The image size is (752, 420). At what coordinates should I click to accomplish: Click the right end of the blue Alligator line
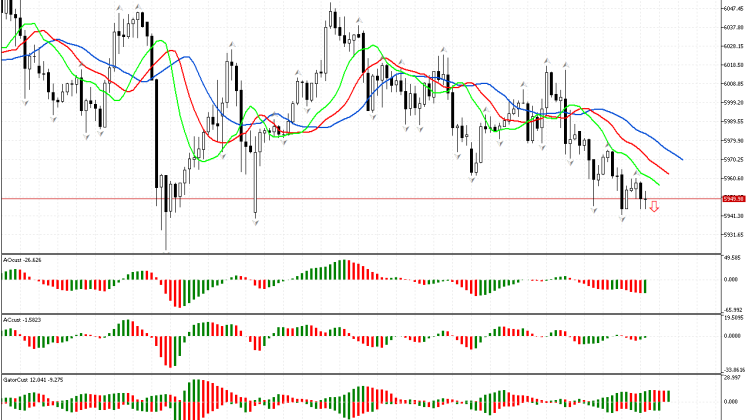click(x=682, y=158)
